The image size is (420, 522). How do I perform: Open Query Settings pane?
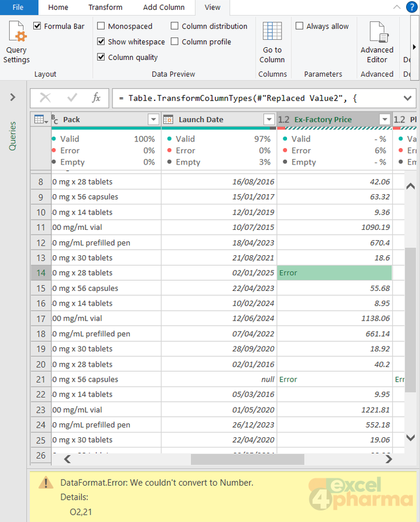tap(16, 42)
